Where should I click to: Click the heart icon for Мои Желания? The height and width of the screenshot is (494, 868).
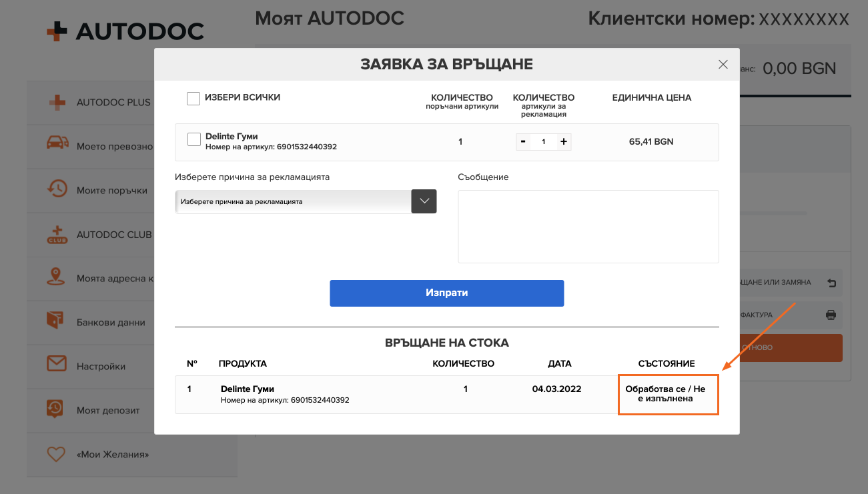(57, 455)
